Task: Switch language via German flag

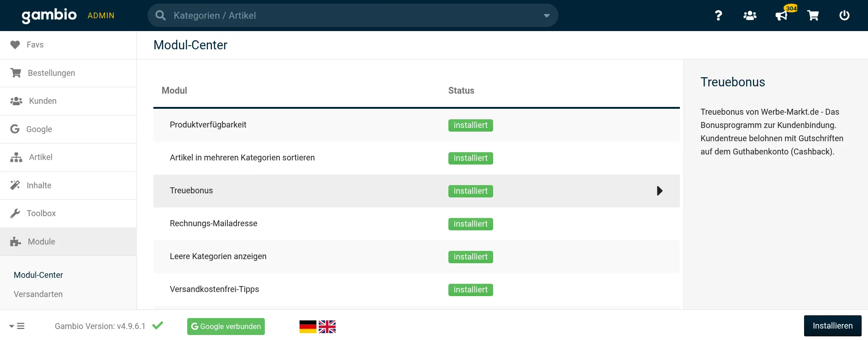Action: (x=308, y=326)
